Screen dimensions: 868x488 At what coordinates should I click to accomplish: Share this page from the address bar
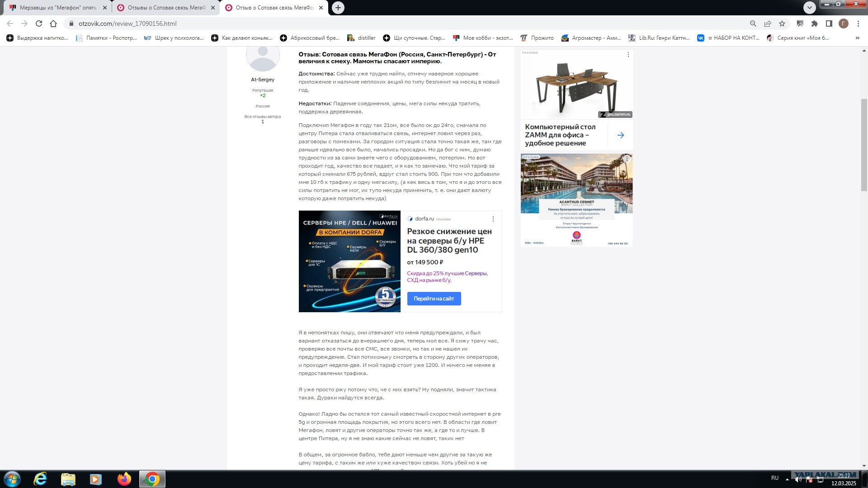pyautogui.click(x=768, y=23)
